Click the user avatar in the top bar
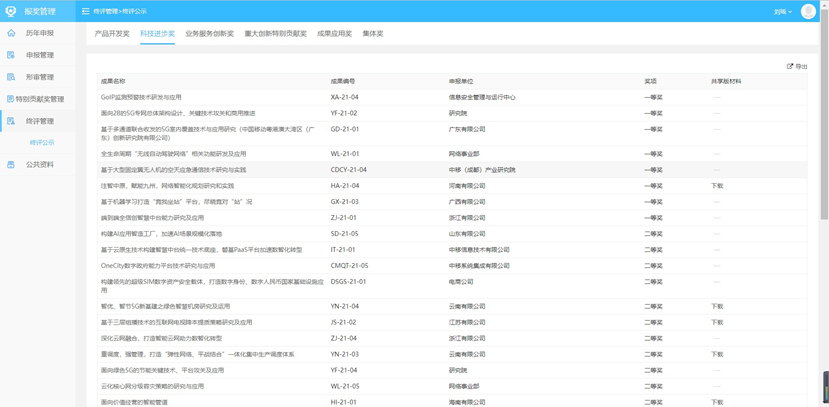 [808, 11]
